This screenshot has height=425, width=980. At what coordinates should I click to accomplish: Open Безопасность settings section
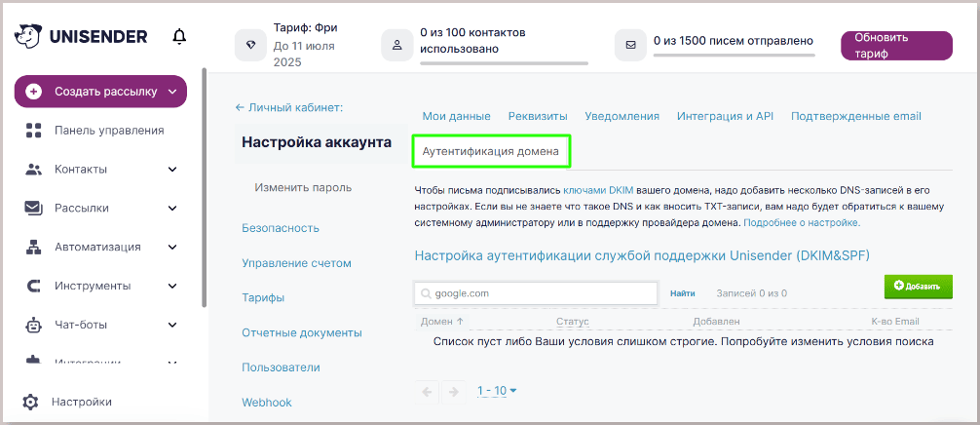pyautogui.click(x=281, y=228)
